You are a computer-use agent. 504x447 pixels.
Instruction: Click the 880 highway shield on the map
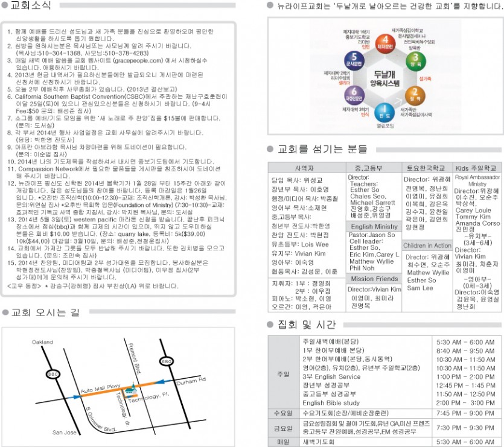pos(53,374)
